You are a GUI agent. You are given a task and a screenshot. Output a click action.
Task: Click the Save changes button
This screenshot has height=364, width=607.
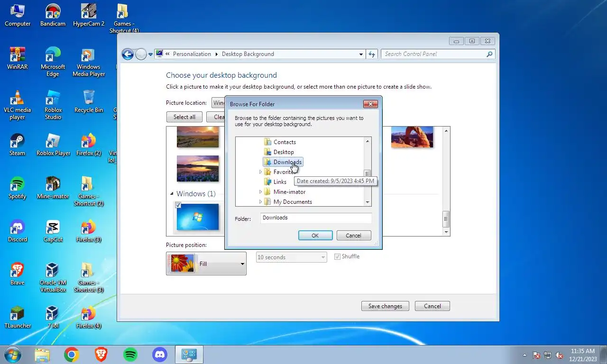coord(385,306)
